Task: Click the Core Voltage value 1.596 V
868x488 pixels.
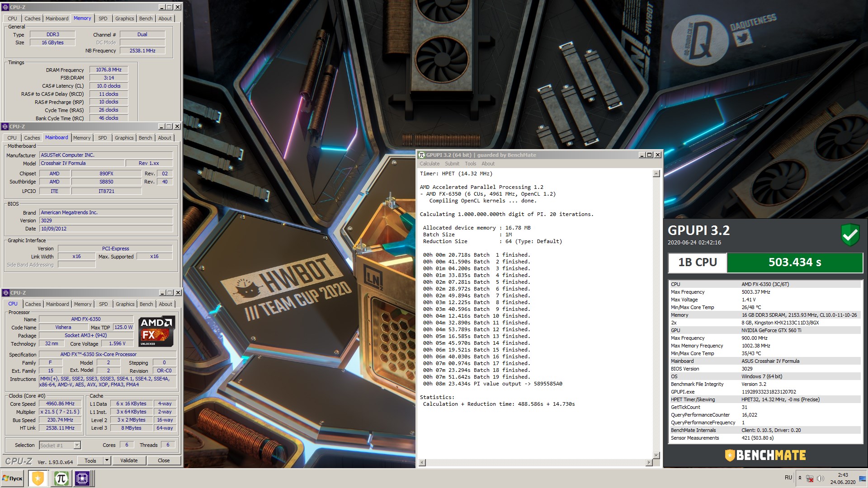Action: (117, 343)
